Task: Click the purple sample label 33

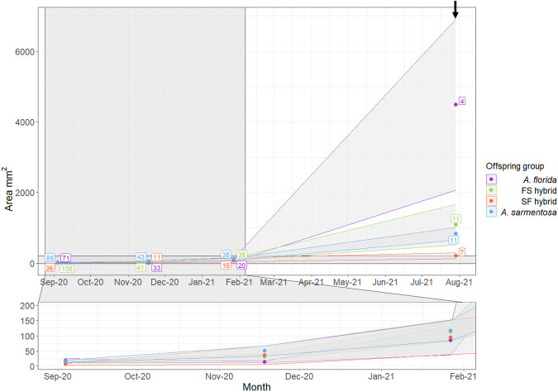Action: (156, 268)
